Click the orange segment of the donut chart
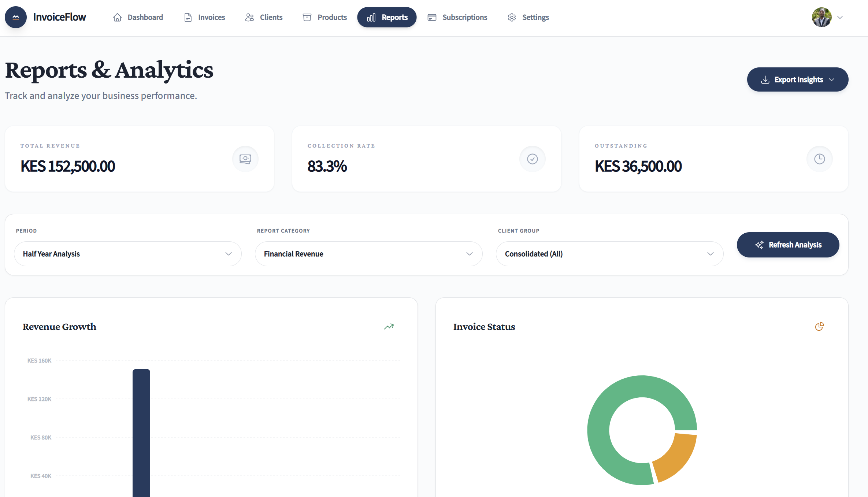 click(678, 458)
